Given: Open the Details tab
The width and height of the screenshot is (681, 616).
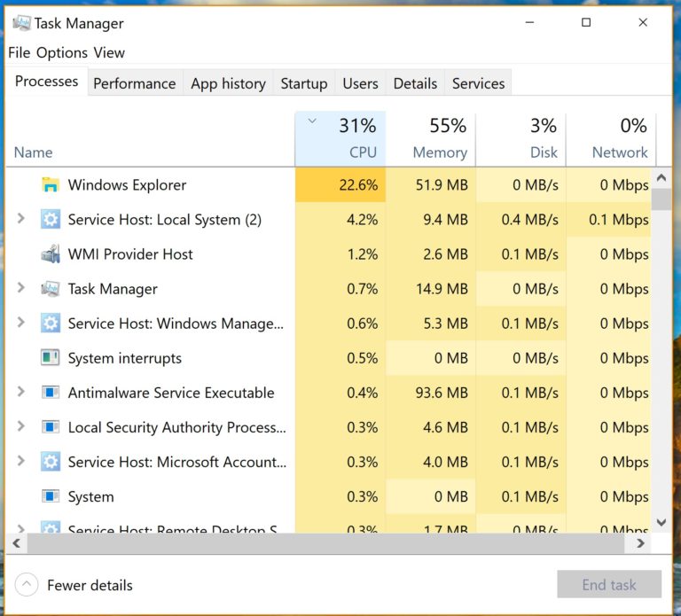Looking at the screenshot, I should pyautogui.click(x=415, y=83).
